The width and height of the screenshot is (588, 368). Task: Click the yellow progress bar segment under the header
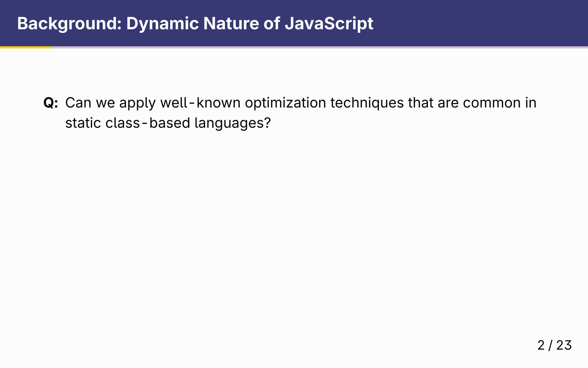26,47
